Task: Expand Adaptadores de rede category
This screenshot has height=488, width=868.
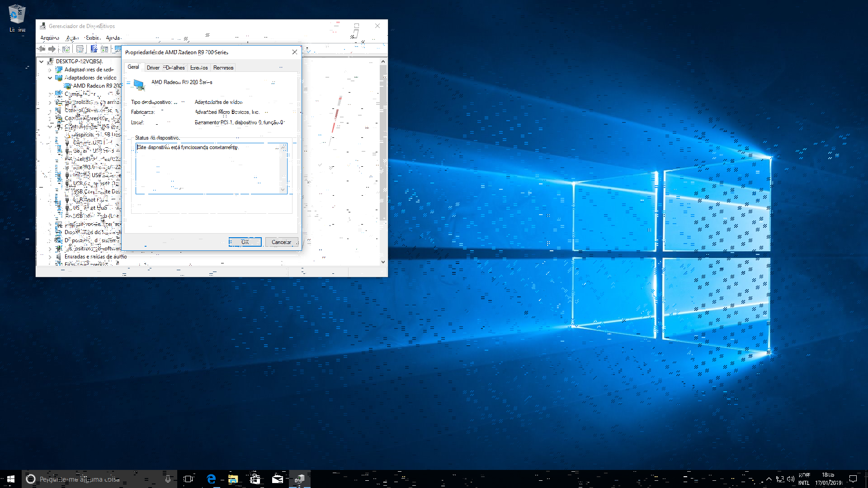Action: pos(50,70)
